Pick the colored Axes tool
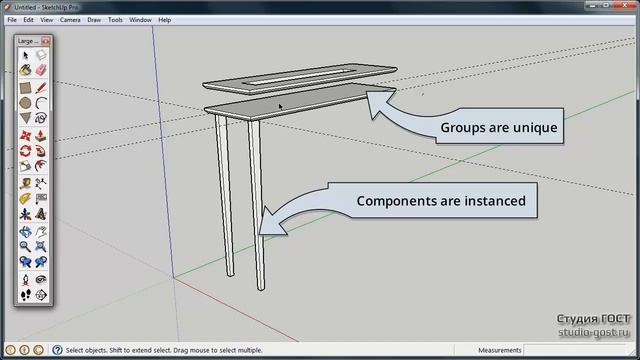 point(25,214)
